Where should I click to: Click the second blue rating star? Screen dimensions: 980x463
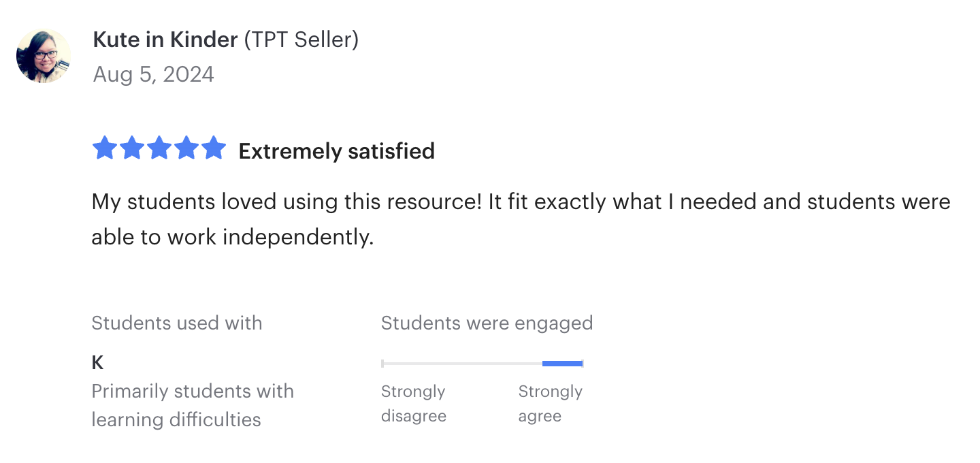click(131, 148)
